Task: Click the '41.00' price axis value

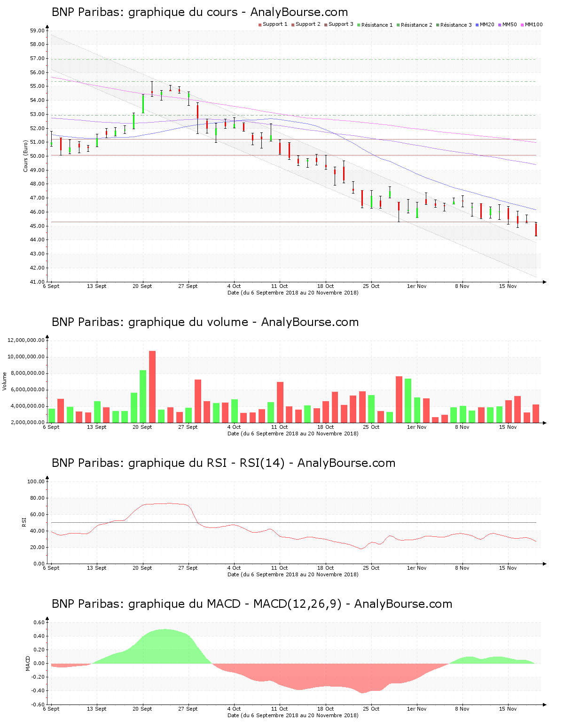Action: tap(37, 282)
